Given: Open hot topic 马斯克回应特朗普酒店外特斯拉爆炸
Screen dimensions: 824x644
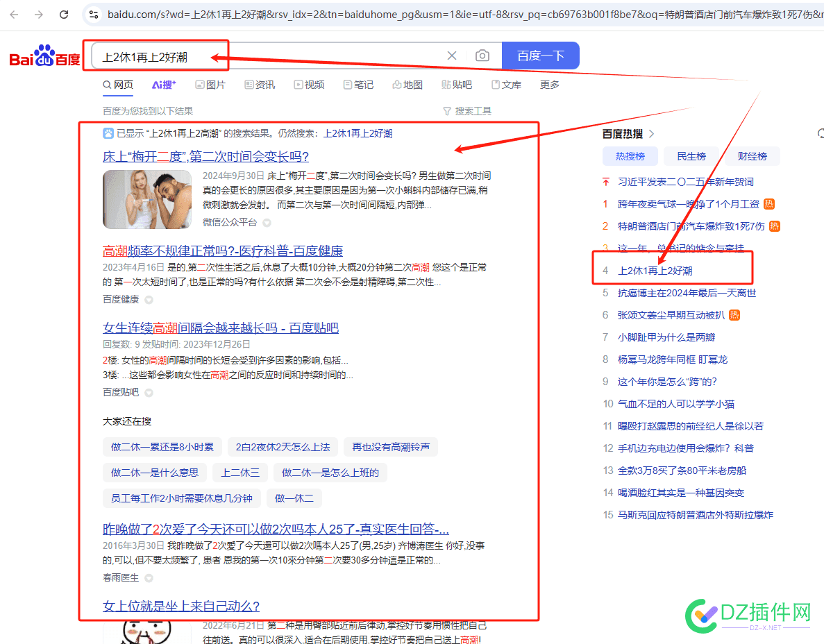Looking at the screenshot, I should pos(696,515).
